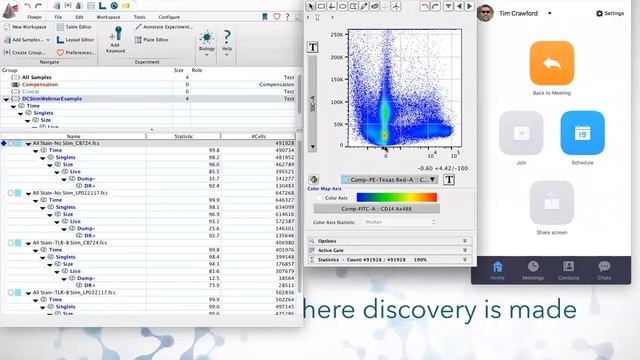The height and width of the screenshot is (360, 640).
Task: Click New Workspace button
Action: 25,27
